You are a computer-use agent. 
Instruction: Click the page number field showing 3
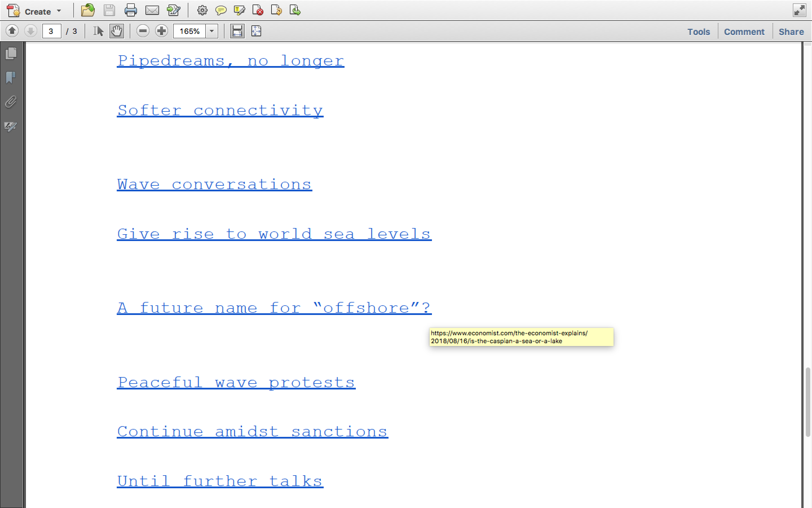(x=52, y=31)
